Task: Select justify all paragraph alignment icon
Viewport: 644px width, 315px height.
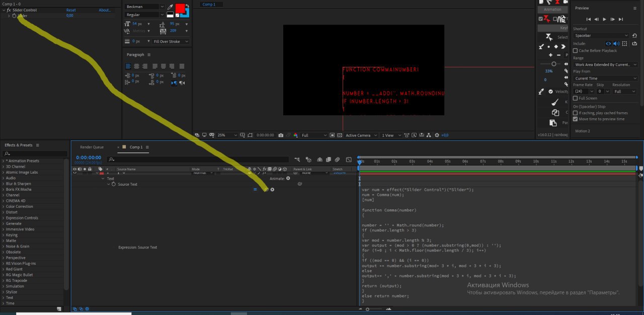Action: coord(182,66)
